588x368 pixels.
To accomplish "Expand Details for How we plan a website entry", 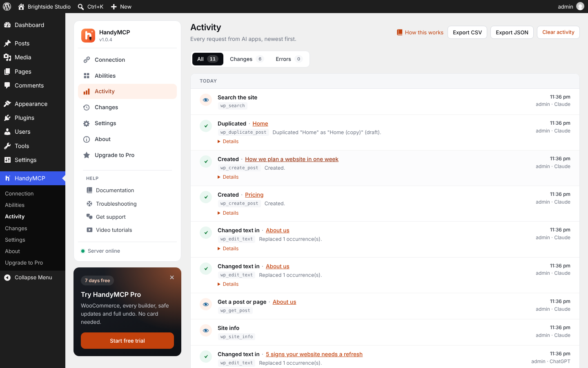I will pos(228,177).
